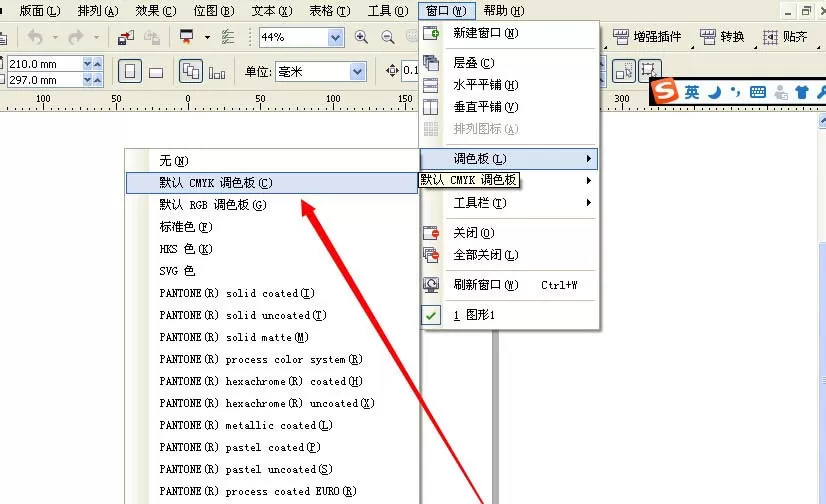Click the 关闭 close window icon
Image resolution: width=826 pixels, height=504 pixels.
[431, 233]
